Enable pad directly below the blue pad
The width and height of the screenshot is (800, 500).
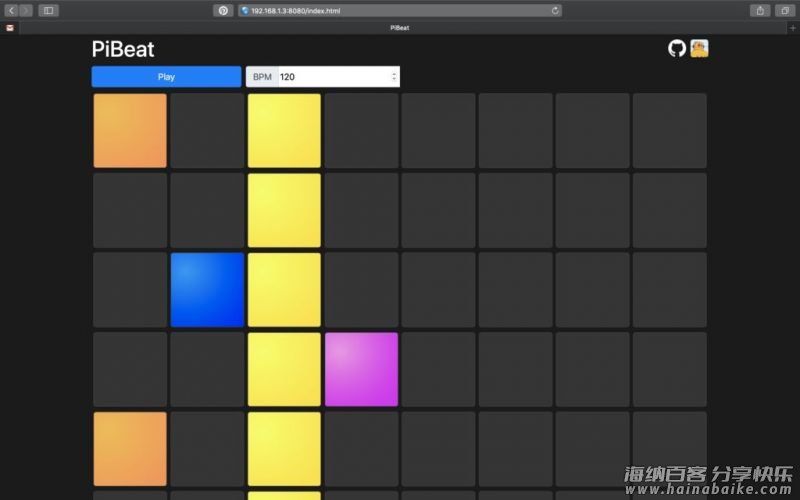207,369
